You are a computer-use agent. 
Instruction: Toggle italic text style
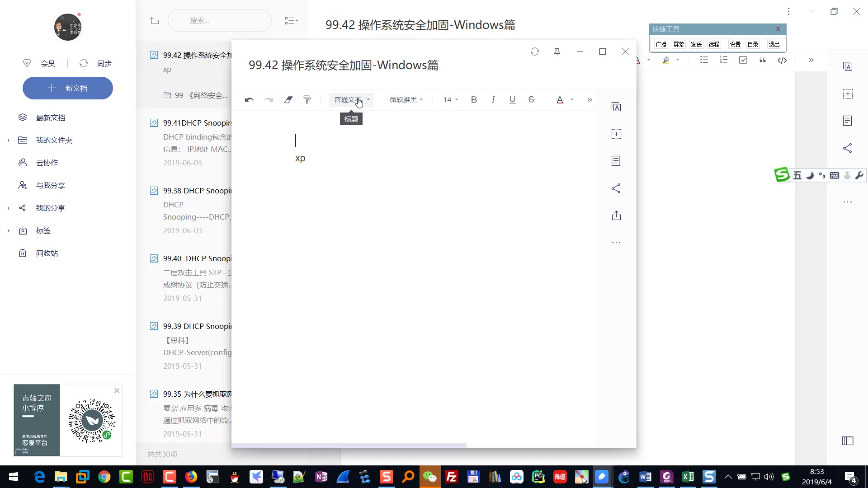coord(493,100)
